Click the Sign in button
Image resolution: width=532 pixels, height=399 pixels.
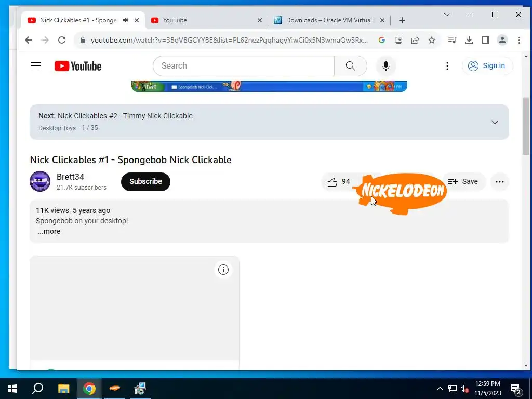tap(487, 66)
